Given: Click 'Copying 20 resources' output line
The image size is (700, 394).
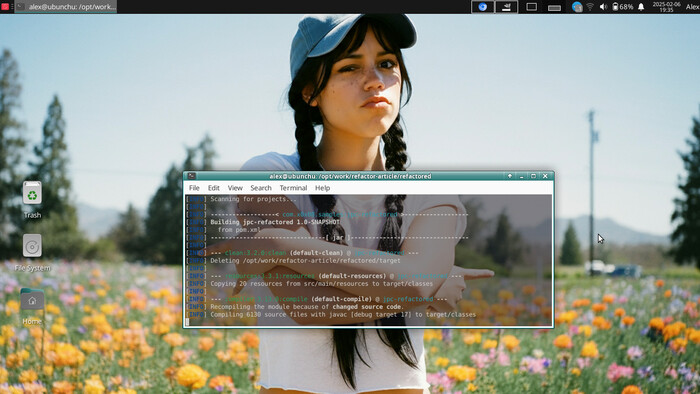Looking at the screenshot, I should [321, 284].
